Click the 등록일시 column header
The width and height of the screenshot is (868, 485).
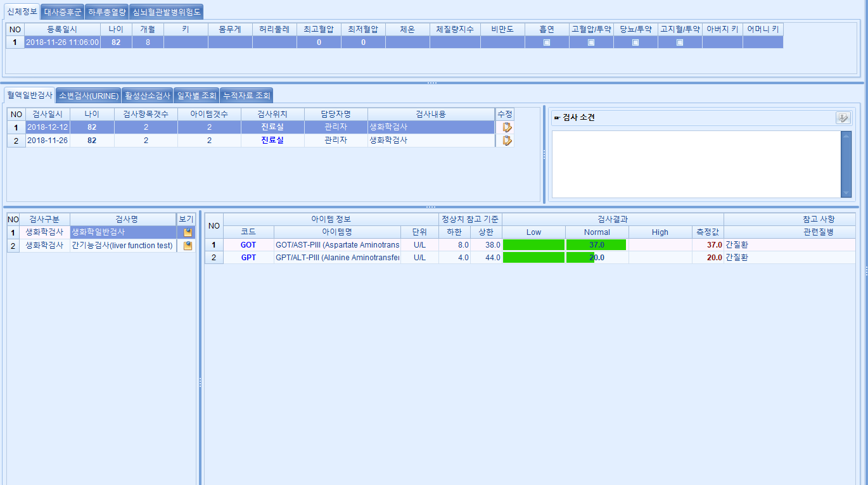click(62, 29)
